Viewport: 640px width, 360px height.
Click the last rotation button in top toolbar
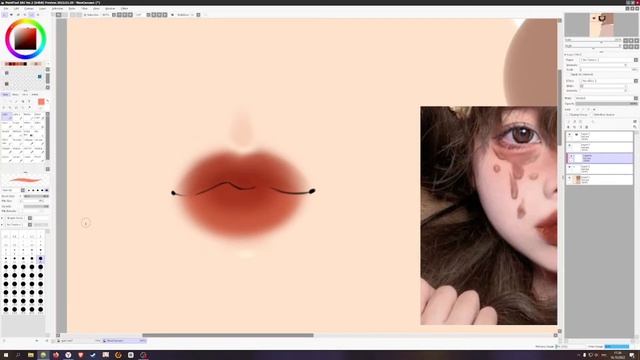tap(165, 15)
